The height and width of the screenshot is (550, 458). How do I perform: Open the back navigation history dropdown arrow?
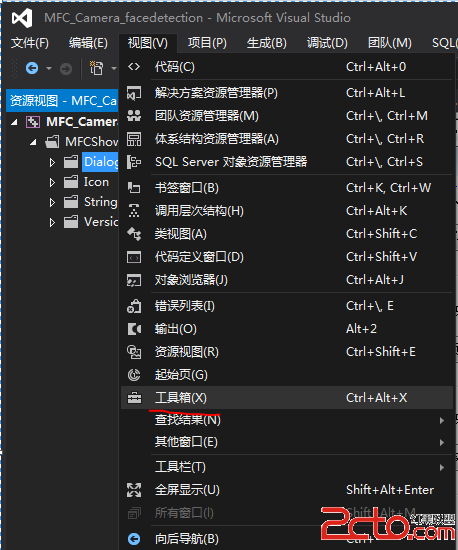point(49,68)
